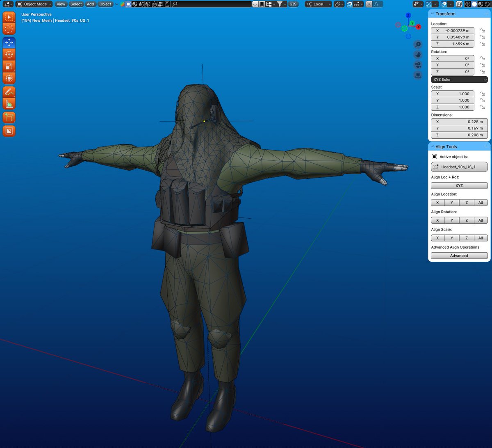Image resolution: width=492 pixels, height=448 pixels.
Task: Activate the Transform tool
Action: coord(9,78)
